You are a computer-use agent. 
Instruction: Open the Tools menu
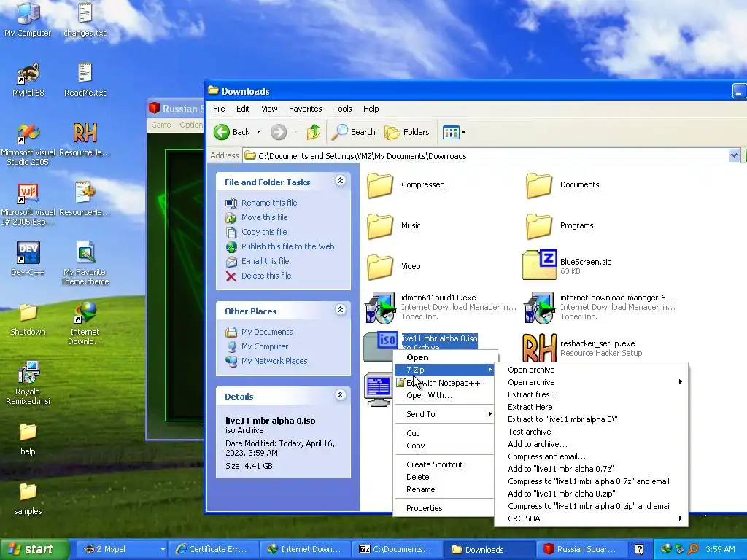click(x=343, y=109)
